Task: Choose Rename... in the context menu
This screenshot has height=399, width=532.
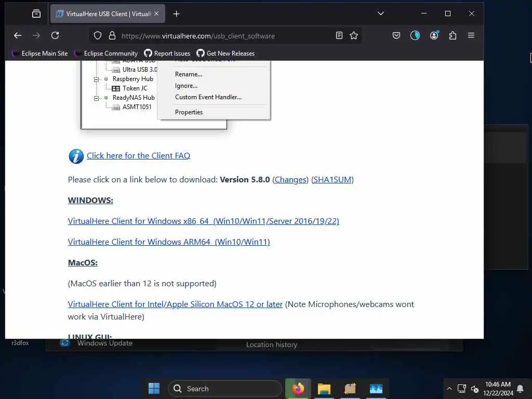Action: 188,74
